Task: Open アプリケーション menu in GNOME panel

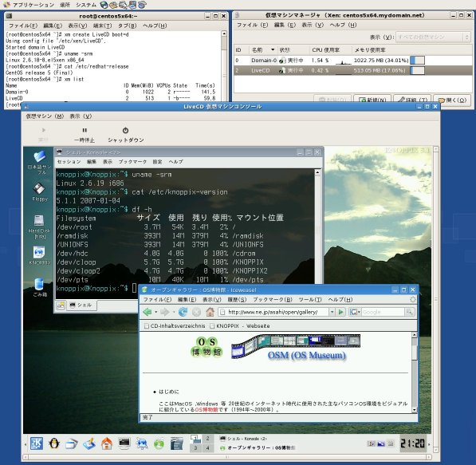Action: [x=33, y=5]
